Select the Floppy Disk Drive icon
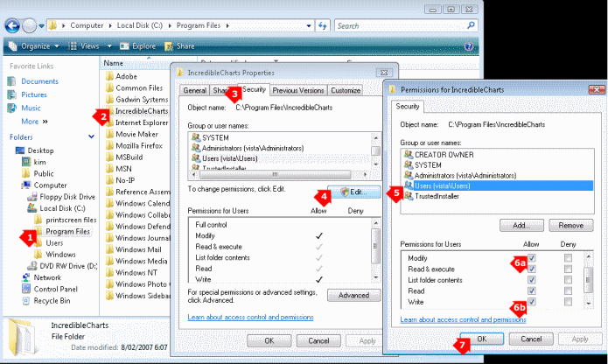The height and width of the screenshot is (364, 608). pos(32,197)
